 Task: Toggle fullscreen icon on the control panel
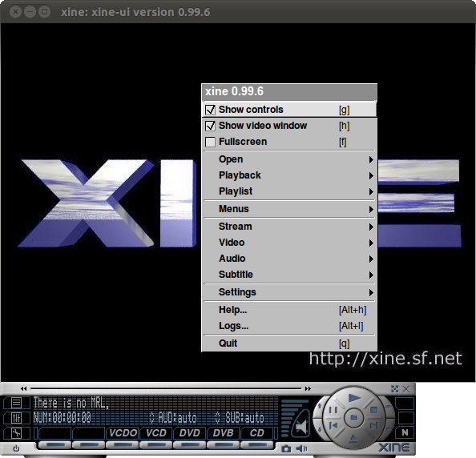(394, 389)
